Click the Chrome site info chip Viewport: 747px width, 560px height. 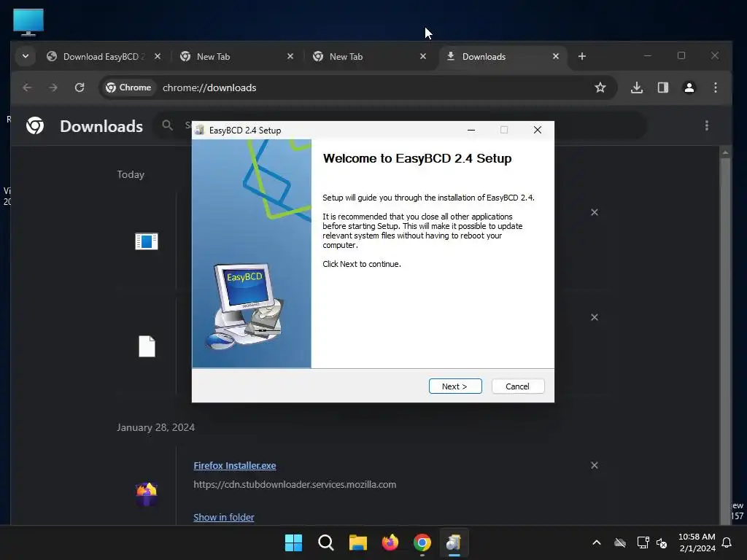(128, 87)
